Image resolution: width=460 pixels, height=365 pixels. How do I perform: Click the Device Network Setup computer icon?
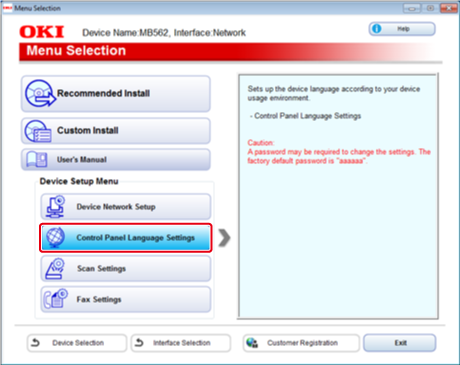pyautogui.click(x=55, y=206)
